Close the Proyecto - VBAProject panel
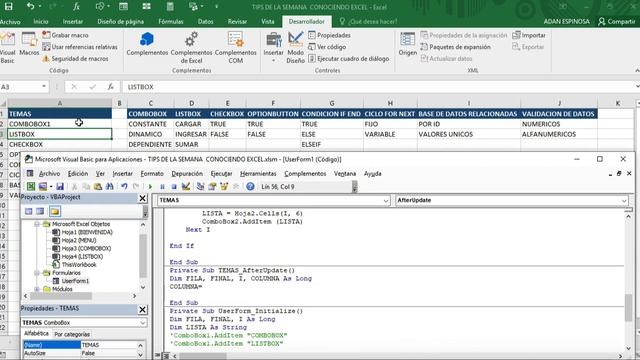The width and height of the screenshot is (640, 360). click(x=142, y=198)
